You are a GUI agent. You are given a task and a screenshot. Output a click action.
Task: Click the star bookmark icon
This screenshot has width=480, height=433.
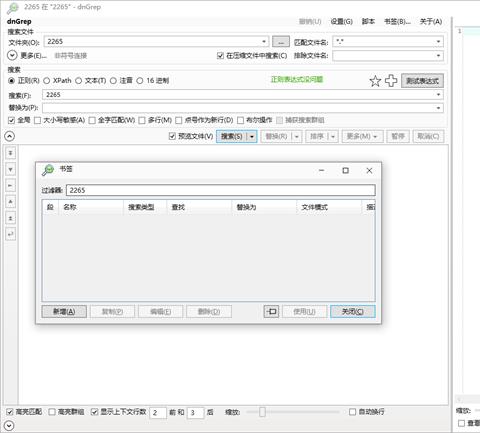375,81
